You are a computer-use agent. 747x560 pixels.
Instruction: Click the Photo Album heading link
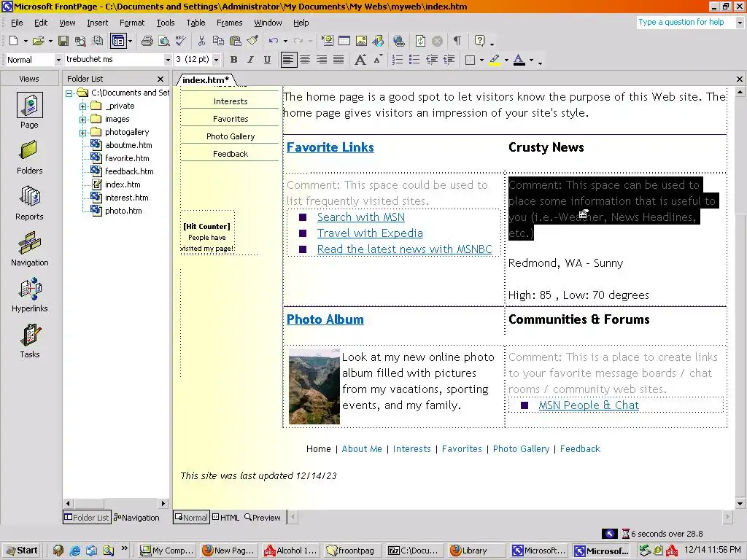[x=325, y=319]
